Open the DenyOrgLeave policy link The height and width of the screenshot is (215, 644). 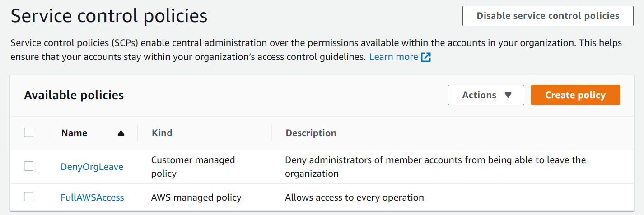tap(92, 167)
